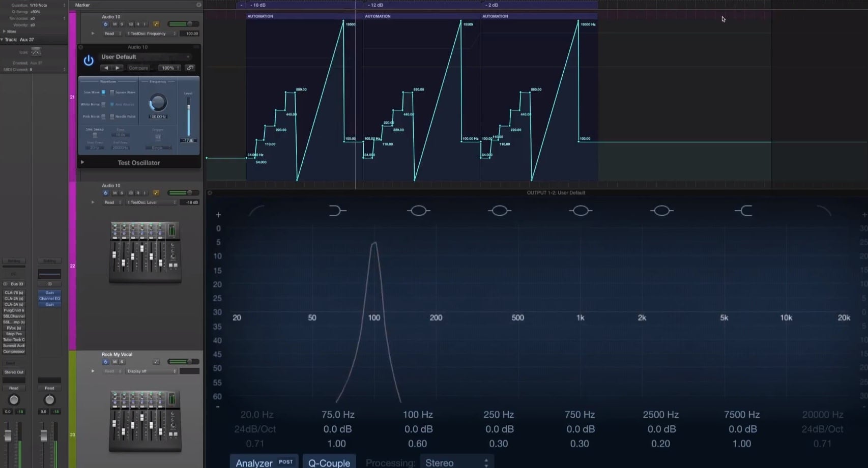Open the CLA-76 plugin slot
Viewport: 868px width, 468px height.
(x=14, y=292)
